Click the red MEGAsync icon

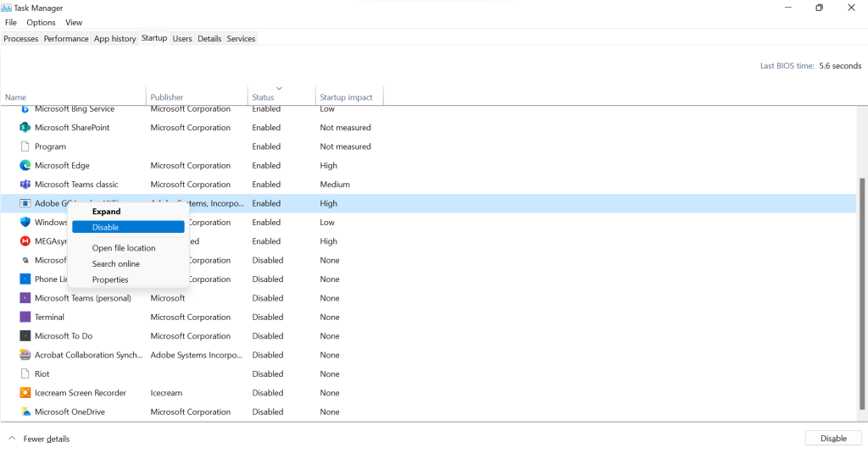click(25, 241)
